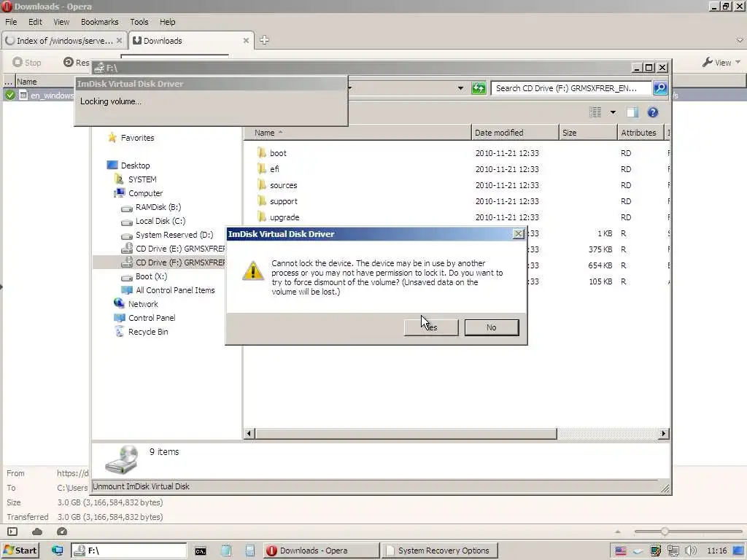Click the blue search magnifier button
Screen dimensions: 747x560
(660, 88)
